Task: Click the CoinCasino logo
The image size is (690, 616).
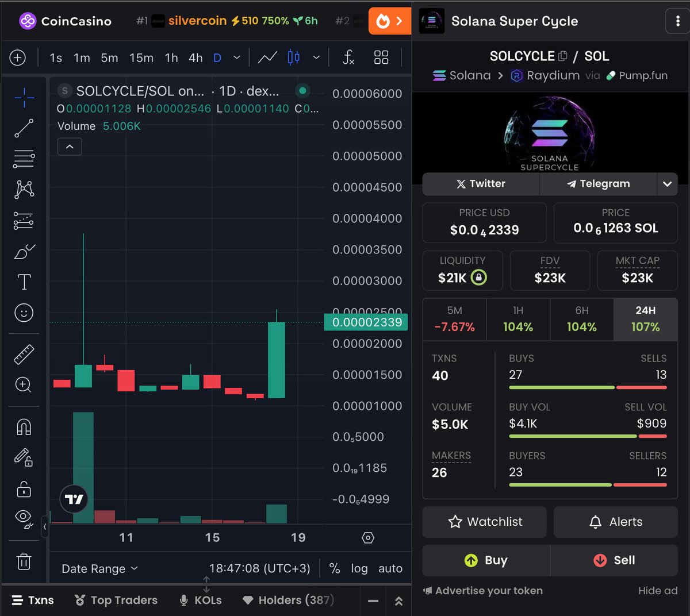Action: click(x=65, y=21)
